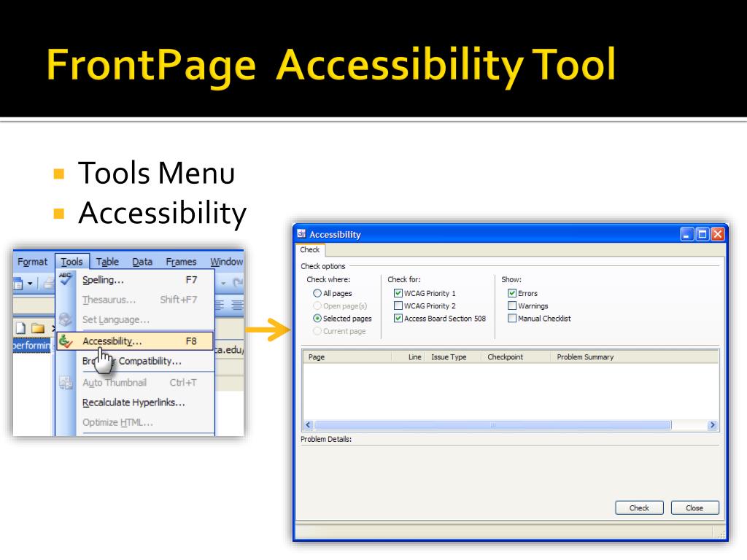Image resolution: width=747 pixels, height=560 pixels.
Task: Choose Browser Compatibility menu entry
Action: 135,361
